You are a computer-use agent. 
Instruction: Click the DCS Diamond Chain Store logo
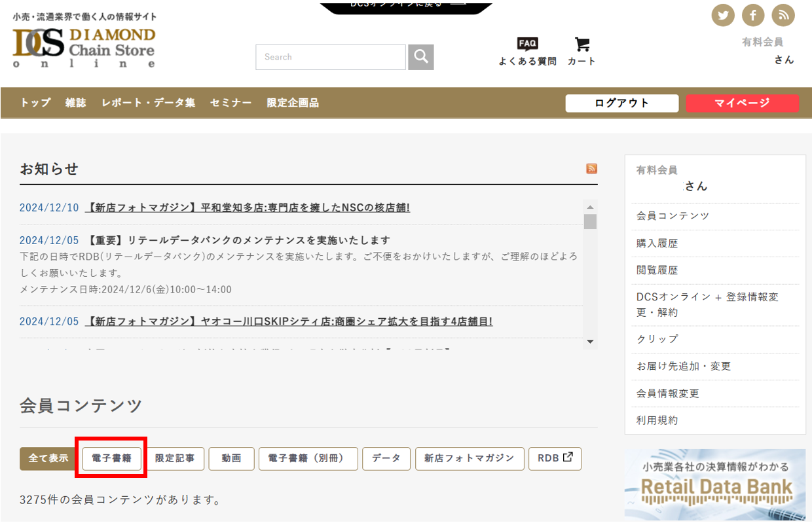[x=84, y=47]
